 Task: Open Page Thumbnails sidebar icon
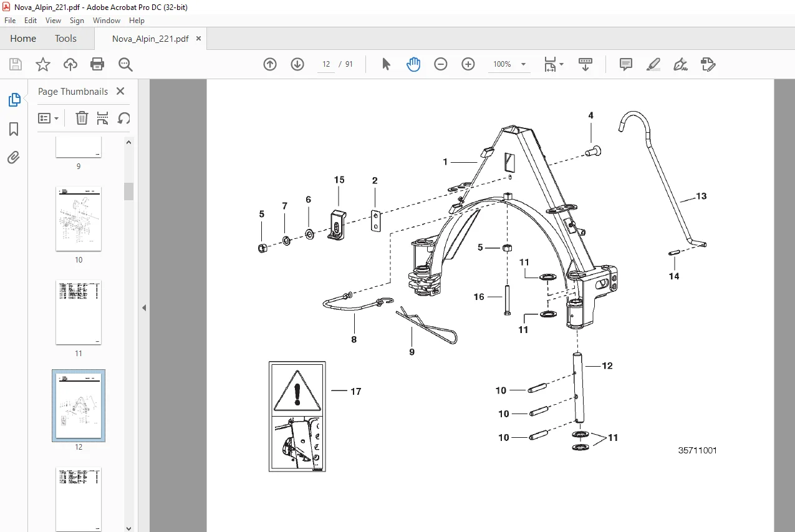coord(14,100)
